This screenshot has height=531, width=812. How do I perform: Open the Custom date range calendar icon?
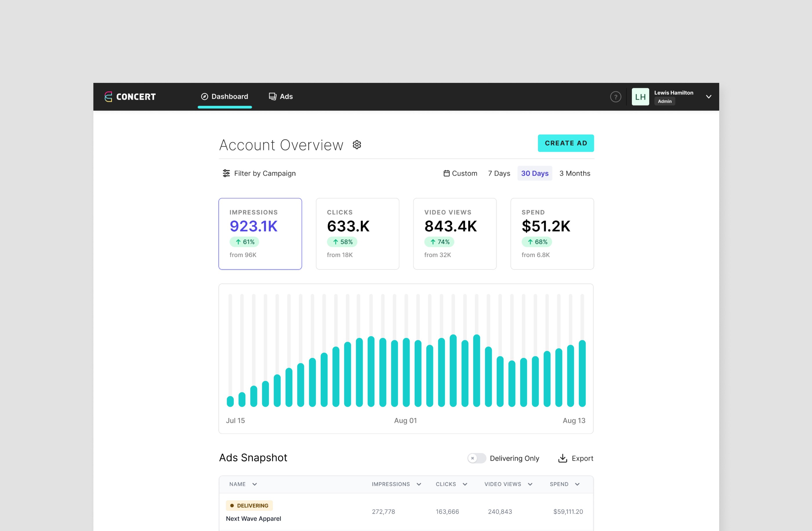click(447, 173)
